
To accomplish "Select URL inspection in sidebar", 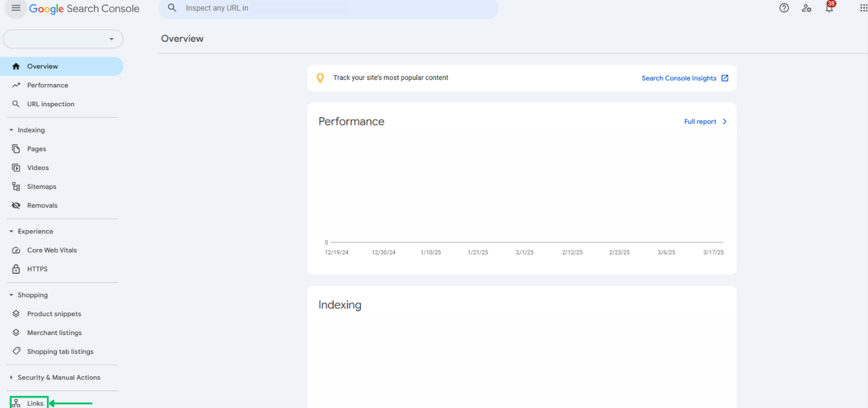I will (x=50, y=104).
